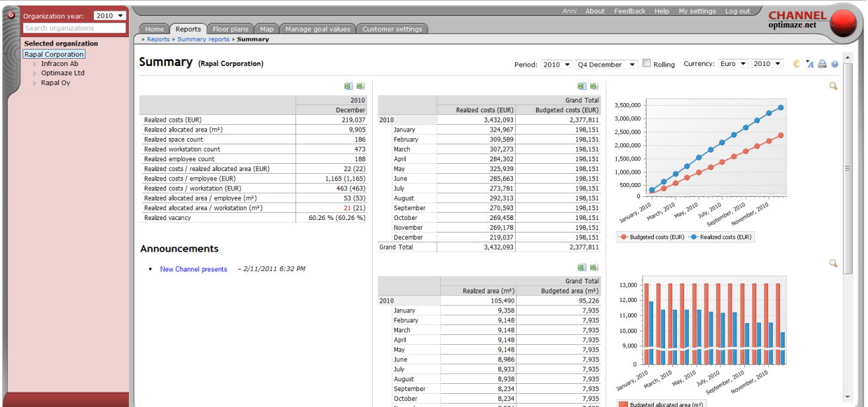Open the Q4 December period dropdown

(x=606, y=64)
